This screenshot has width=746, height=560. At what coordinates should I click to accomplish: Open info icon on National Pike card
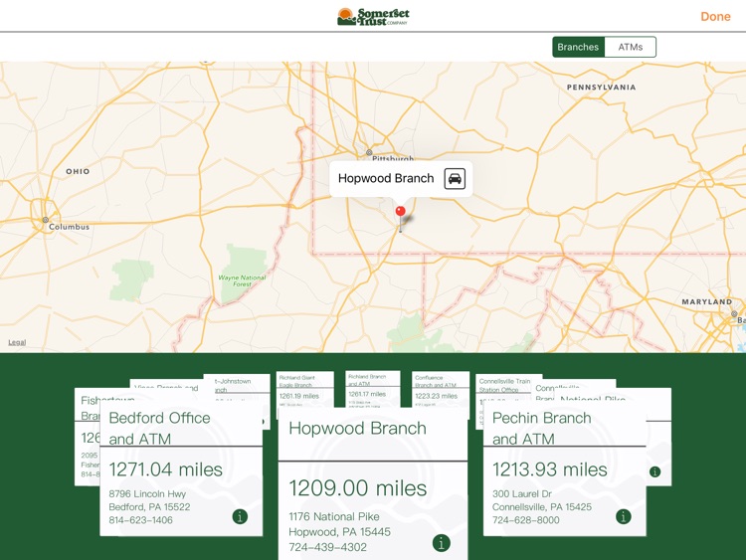[655, 471]
